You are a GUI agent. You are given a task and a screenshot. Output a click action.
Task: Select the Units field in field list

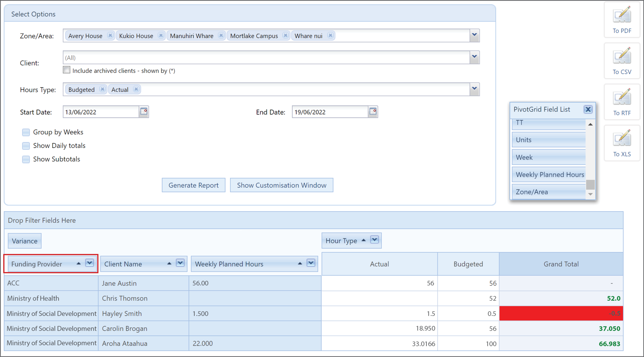tap(549, 140)
